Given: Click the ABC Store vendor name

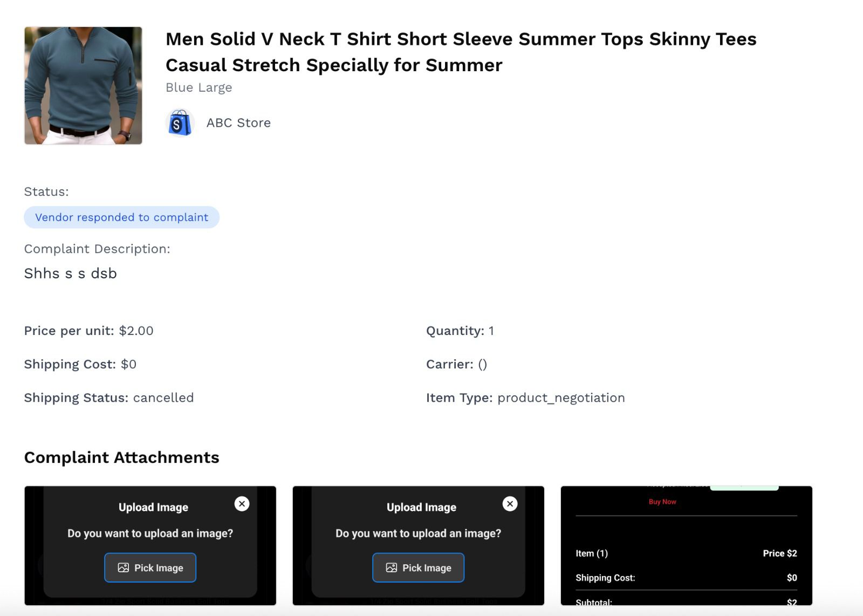Looking at the screenshot, I should pos(238,123).
